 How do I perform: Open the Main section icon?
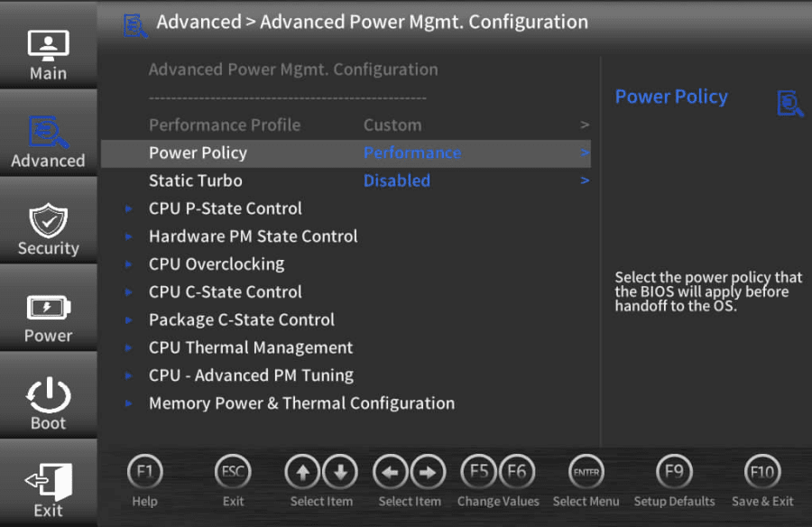tap(48, 44)
